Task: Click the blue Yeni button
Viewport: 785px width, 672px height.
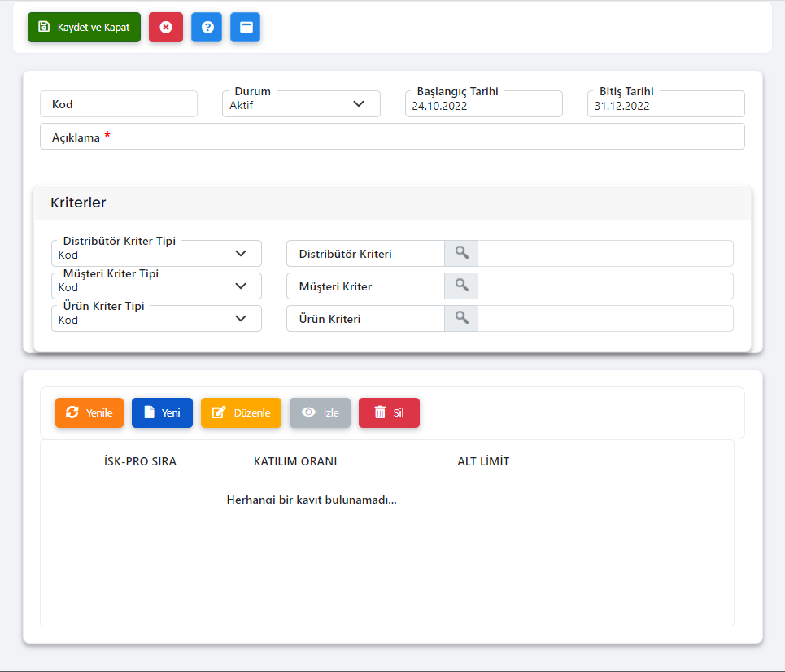Action: (162, 412)
